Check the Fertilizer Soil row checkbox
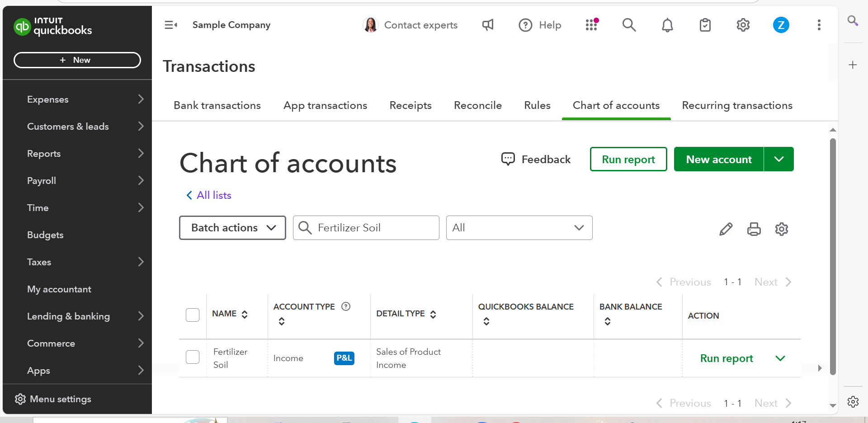 [193, 357]
